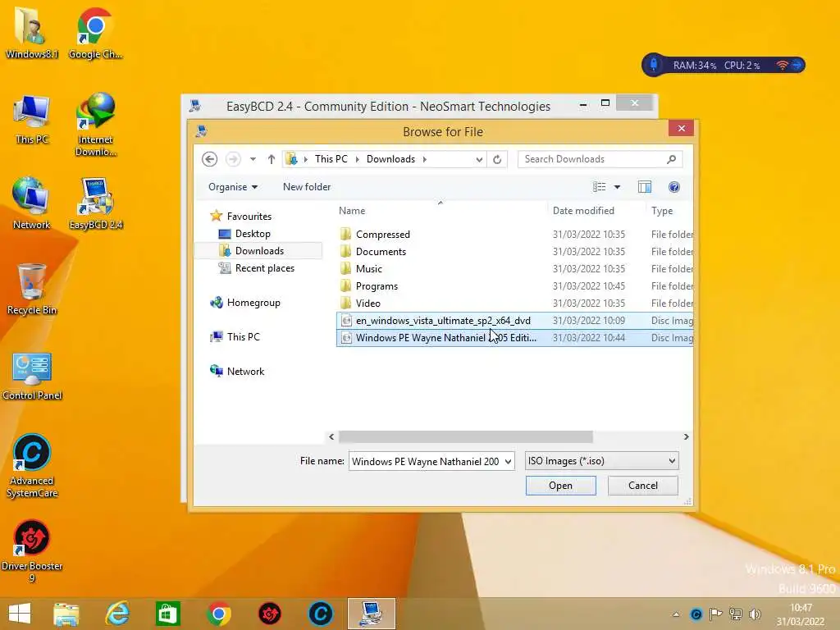Click the Back arrow in Browse dialog
The image size is (840, 630).
click(x=209, y=159)
